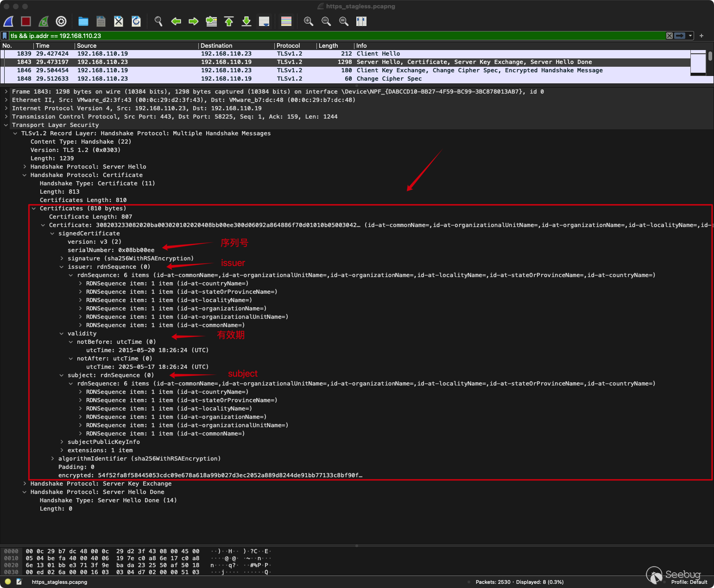
Task: Expand the subjectPublicKeyInfo node
Action: click(62, 442)
